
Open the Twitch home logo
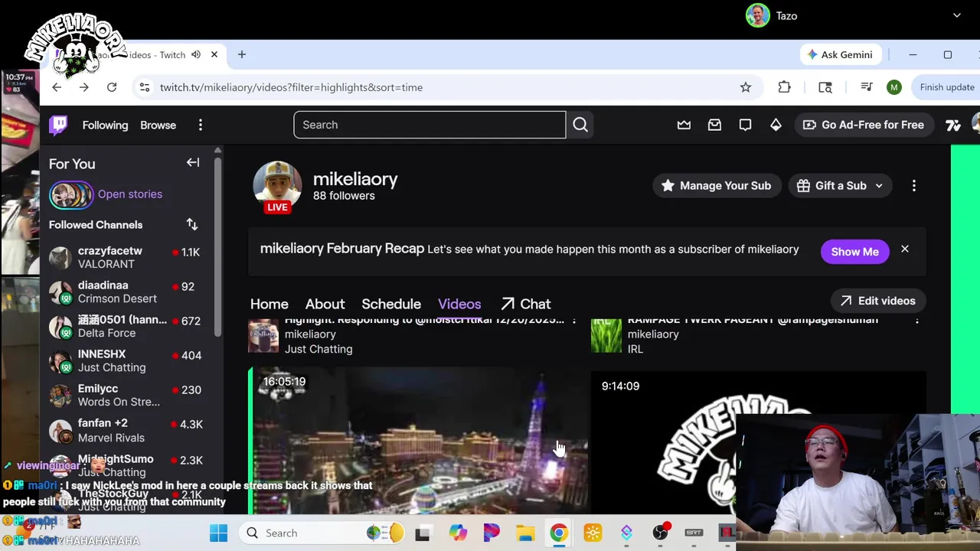click(x=58, y=125)
